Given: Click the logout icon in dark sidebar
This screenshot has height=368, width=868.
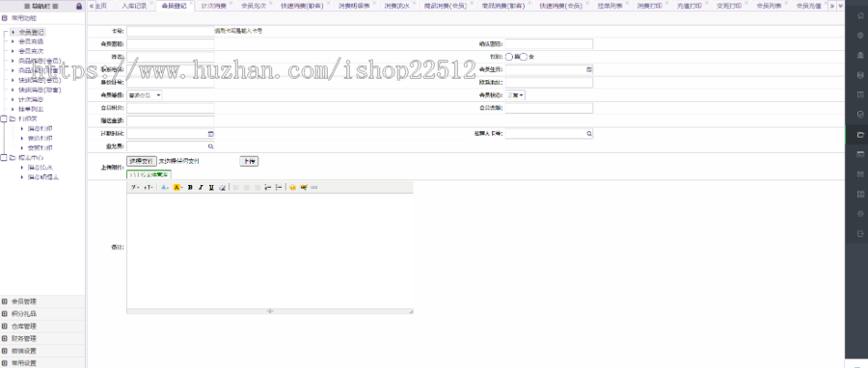Looking at the screenshot, I should [x=859, y=233].
